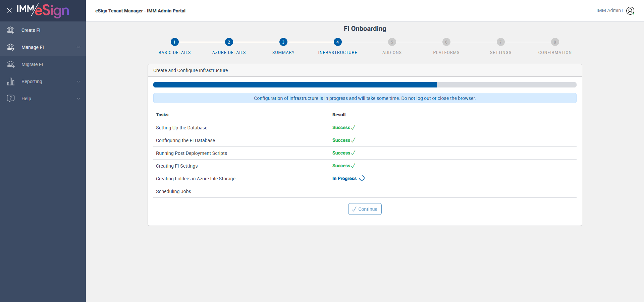Click the Scheduling Jobs task row
The image size is (644, 302).
tap(365, 191)
